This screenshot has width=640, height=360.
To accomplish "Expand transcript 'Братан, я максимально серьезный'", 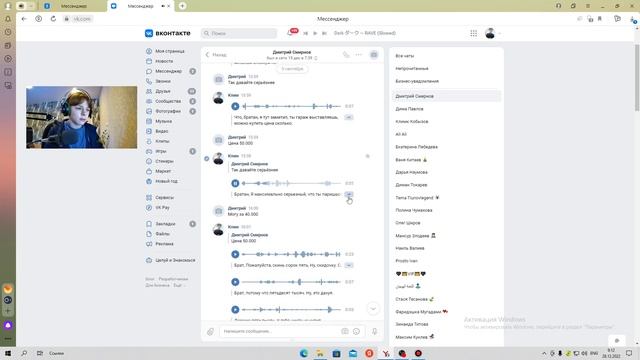I will (349, 194).
